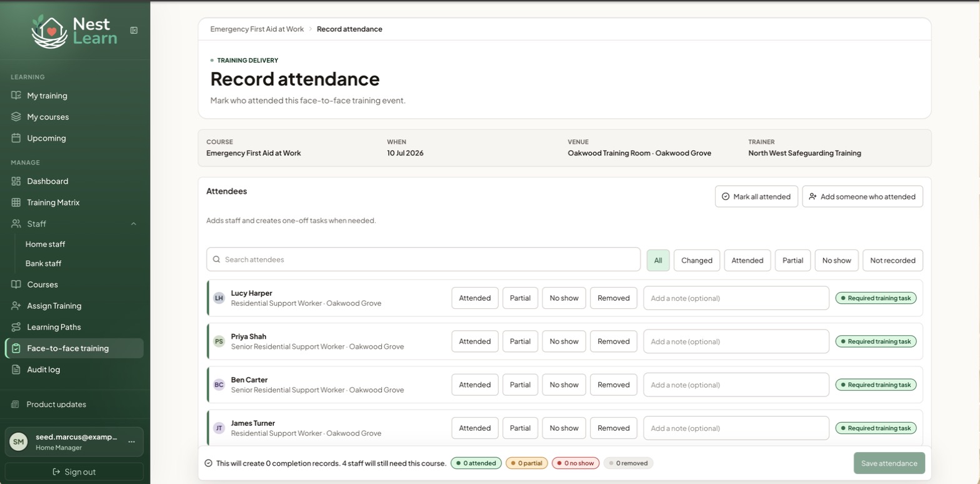Click Ben Carter's BC avatar

(x=219, y=385)
